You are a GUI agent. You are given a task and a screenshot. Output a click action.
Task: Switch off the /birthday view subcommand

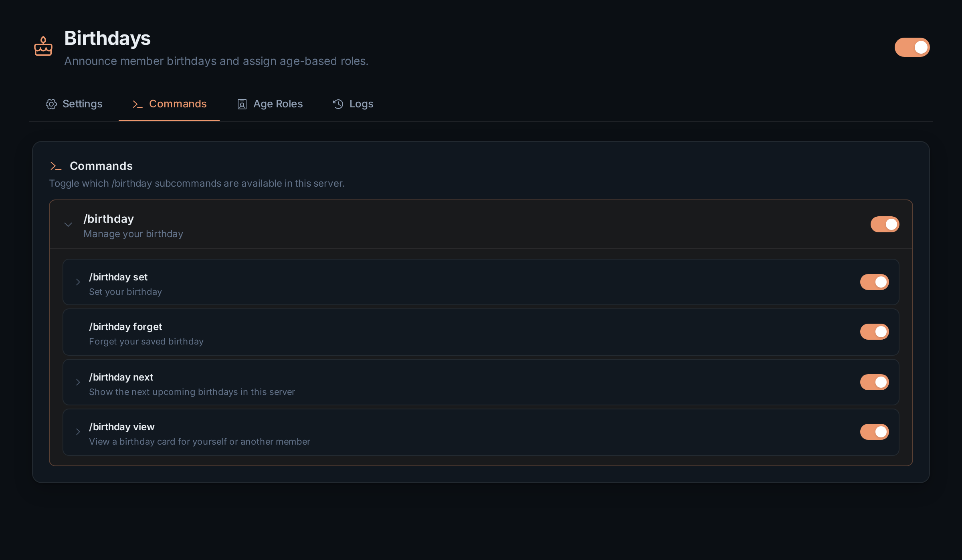[874, 432]
